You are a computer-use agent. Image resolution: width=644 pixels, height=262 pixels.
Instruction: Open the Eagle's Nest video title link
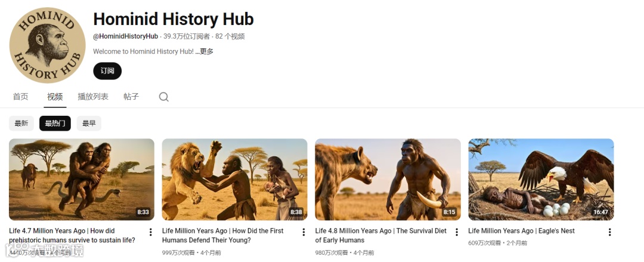[x=521, y=231]
